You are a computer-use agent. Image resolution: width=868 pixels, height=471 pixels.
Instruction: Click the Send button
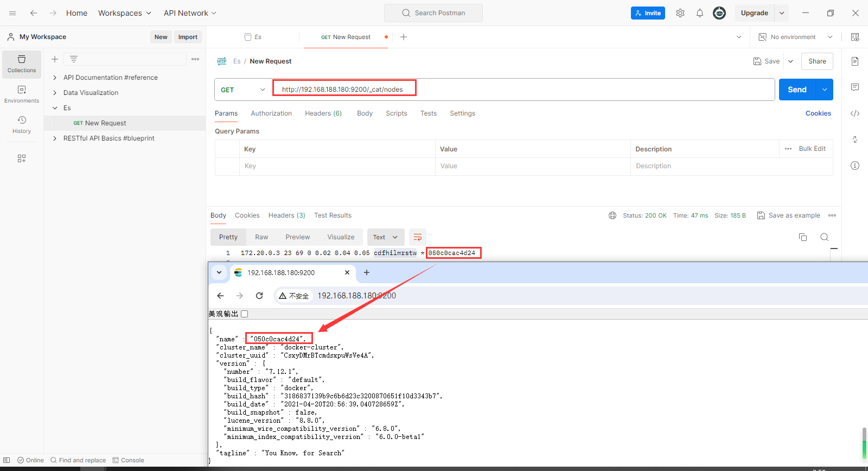(797, 90)
